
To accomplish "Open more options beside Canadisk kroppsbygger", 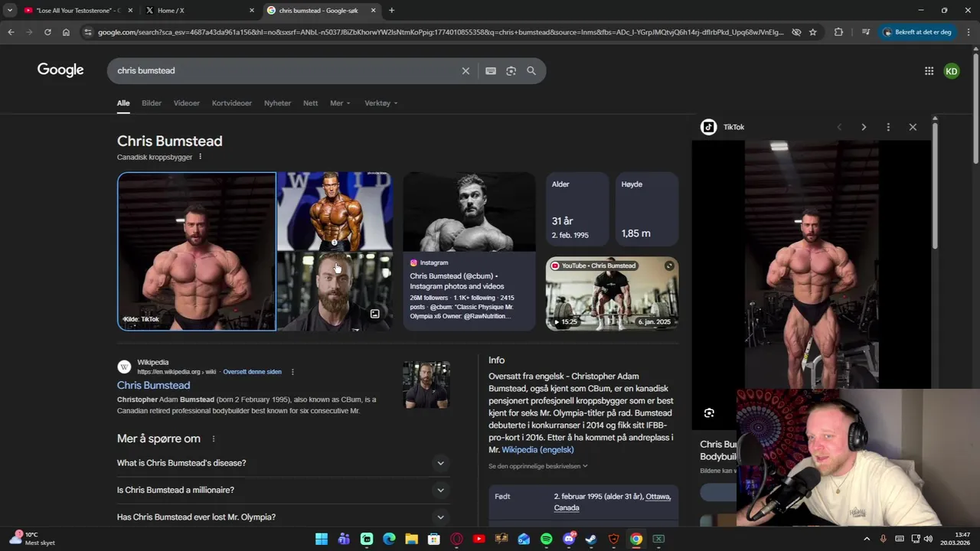I will [200, 157].
